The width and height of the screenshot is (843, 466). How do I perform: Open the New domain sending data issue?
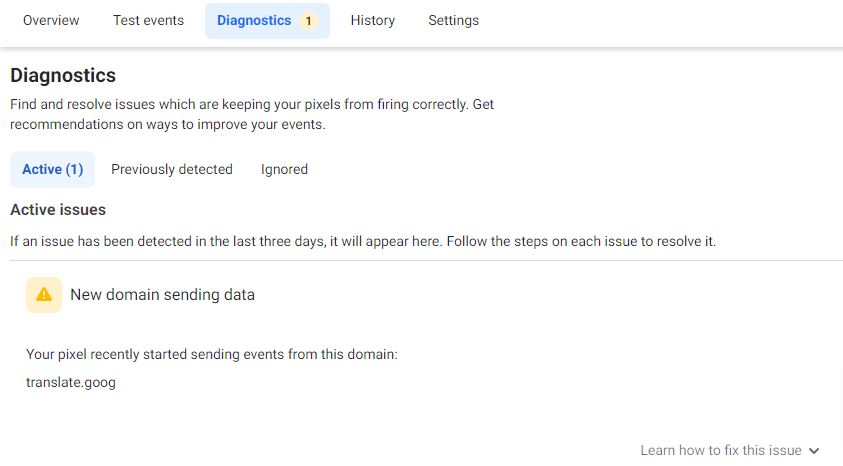[x=162, y=295]
